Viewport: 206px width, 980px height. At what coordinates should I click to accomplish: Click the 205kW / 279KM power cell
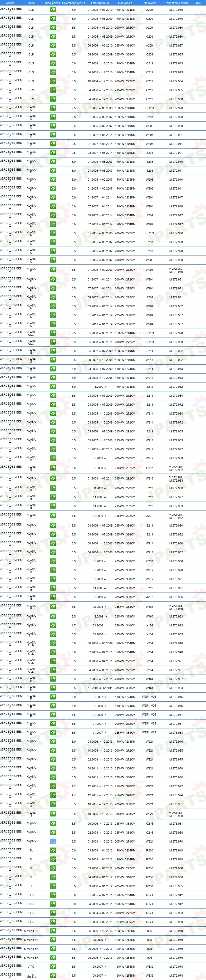click(x=125, y=841)
